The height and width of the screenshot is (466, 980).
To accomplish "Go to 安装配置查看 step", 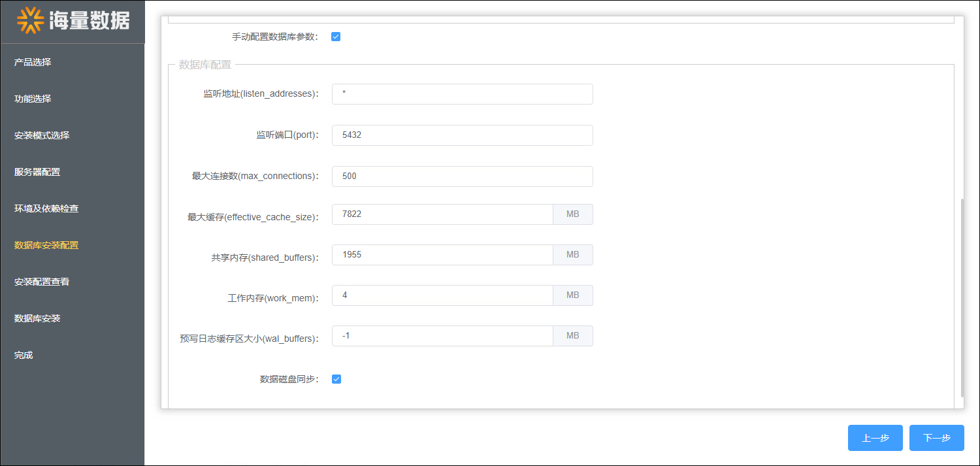I will click(42, 282).
